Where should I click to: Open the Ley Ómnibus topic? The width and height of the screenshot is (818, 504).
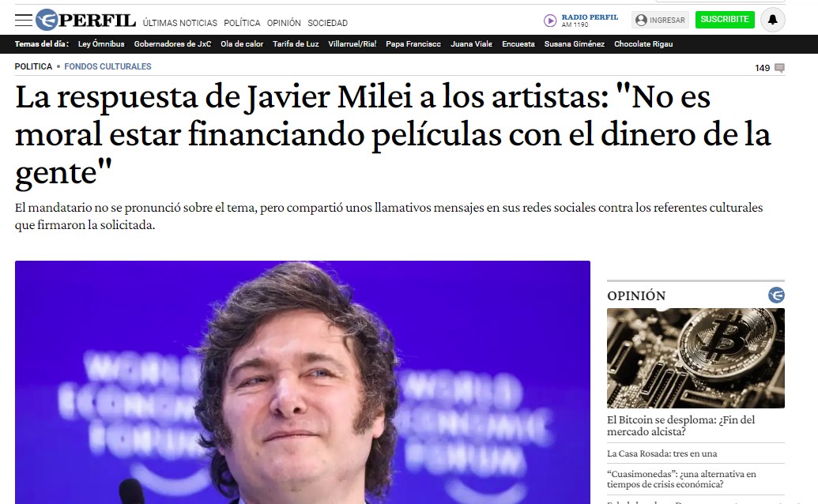[101, 43]
